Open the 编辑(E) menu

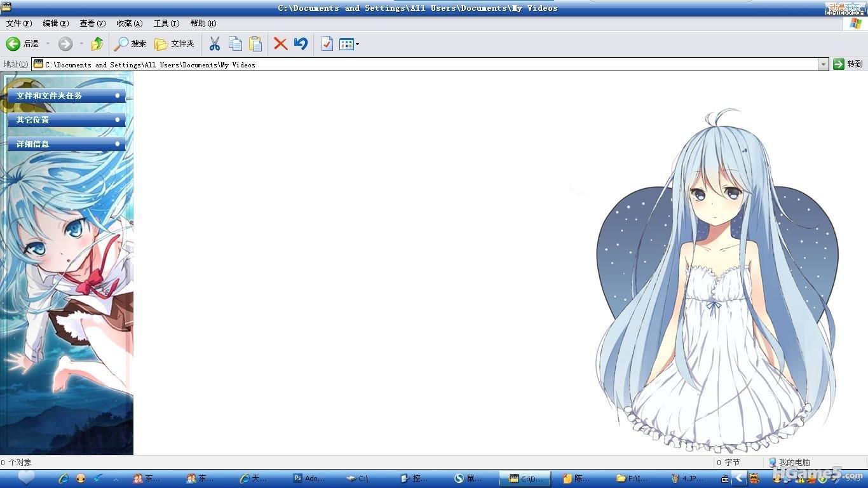pos(56,24)
